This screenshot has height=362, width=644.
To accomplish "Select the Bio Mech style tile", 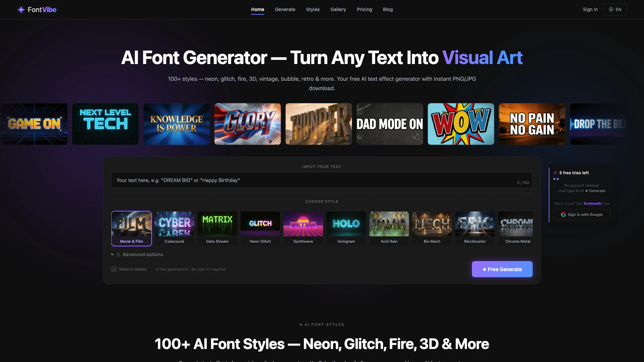I will 432,228.
